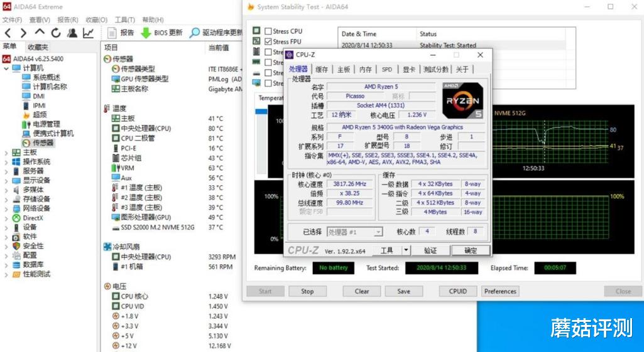The height and width of the screenshot is (352, 644).
Task: Switch to CPU-Z 缓存 tab
Action: [322, 69]
